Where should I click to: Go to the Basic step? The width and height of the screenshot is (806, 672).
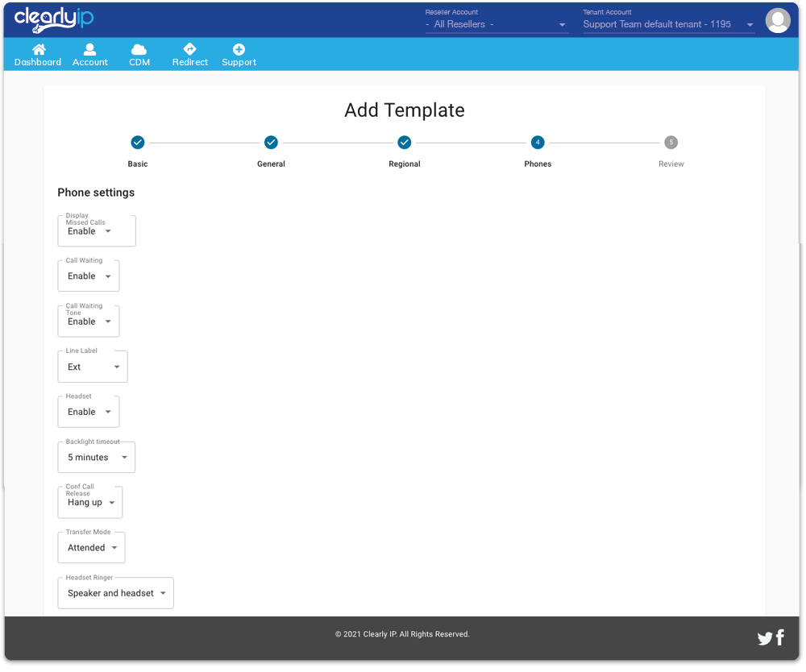point(138,143)
